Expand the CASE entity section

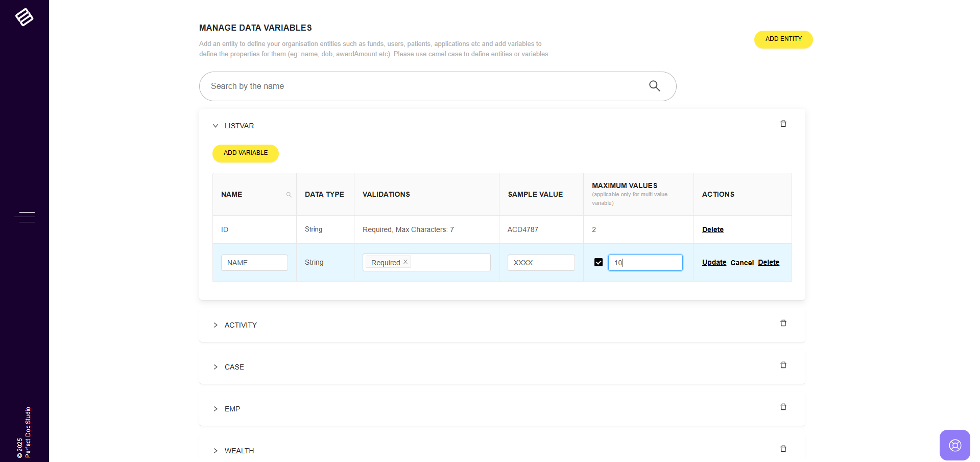pos(216,367)
